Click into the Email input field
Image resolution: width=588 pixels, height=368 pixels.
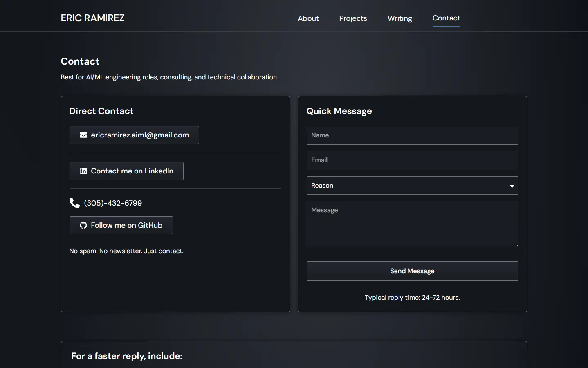point(412,160)
